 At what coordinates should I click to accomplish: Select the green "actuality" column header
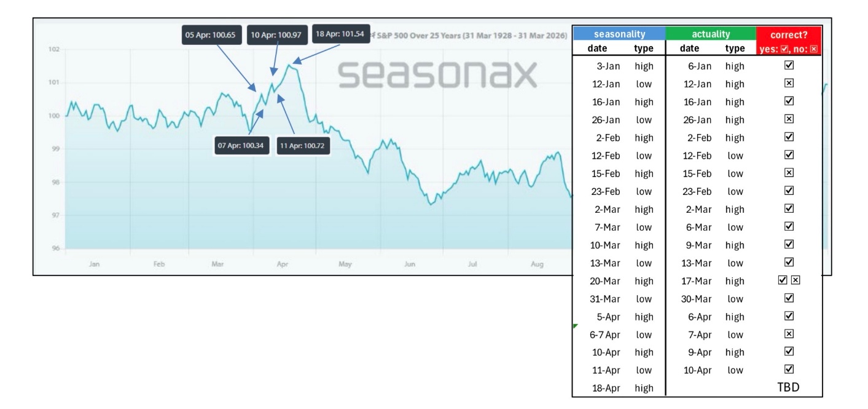point(711,35)
